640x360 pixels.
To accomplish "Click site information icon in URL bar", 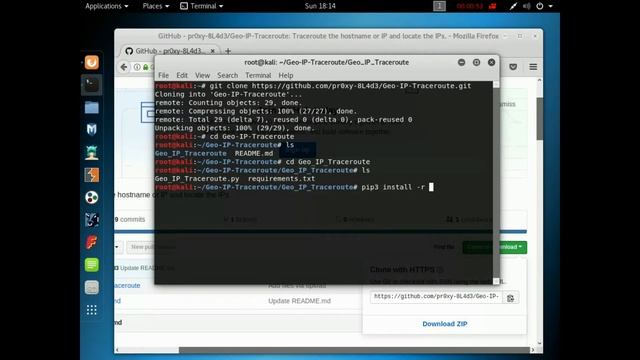I will [x=137, y=67].
